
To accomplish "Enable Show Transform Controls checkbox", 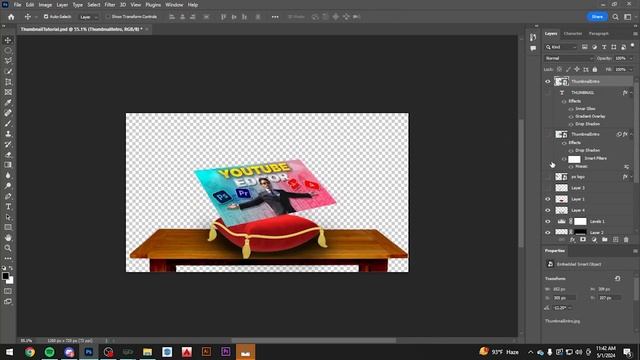I will click(x=108, y=17).
